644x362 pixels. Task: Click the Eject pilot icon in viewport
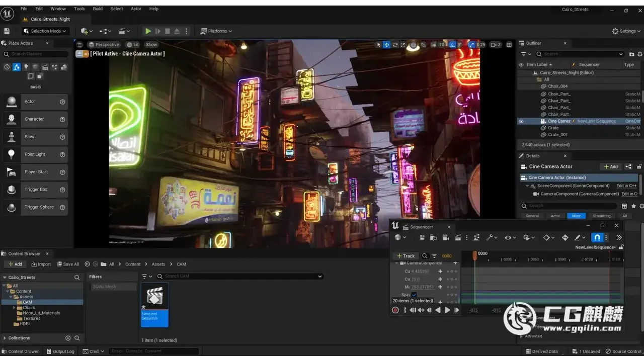pos(80,54)
